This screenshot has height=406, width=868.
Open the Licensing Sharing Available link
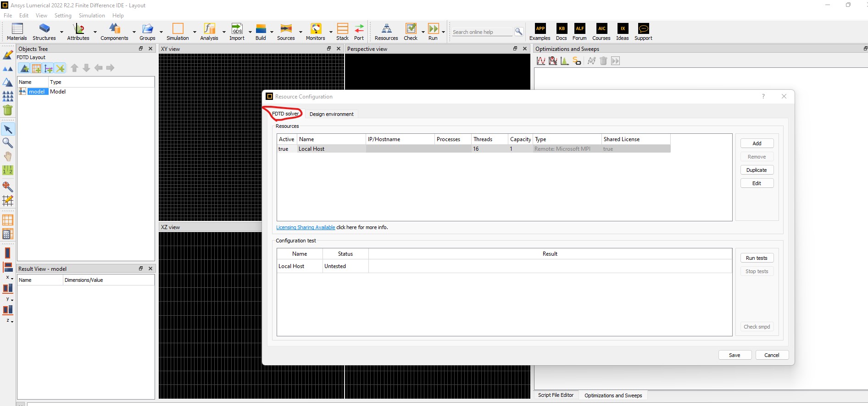tap(306, 227)
